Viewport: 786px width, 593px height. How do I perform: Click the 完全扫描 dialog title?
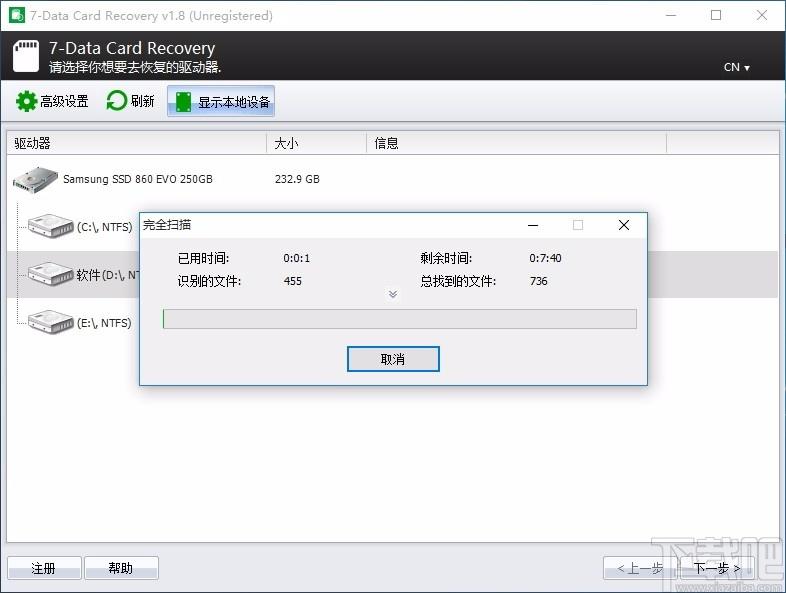(167, 225)
